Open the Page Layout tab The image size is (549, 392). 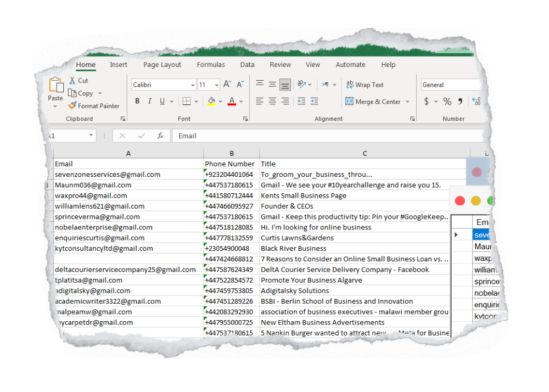coord(162,65)
